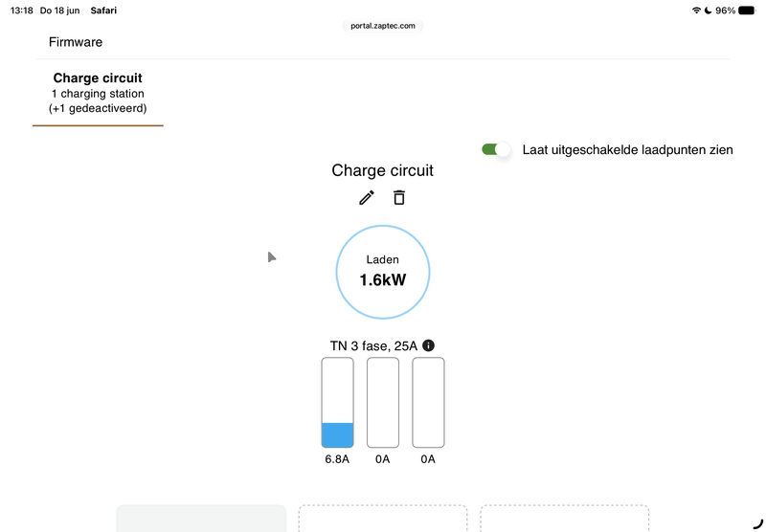Open the grey charging station card

pos(201,519)
